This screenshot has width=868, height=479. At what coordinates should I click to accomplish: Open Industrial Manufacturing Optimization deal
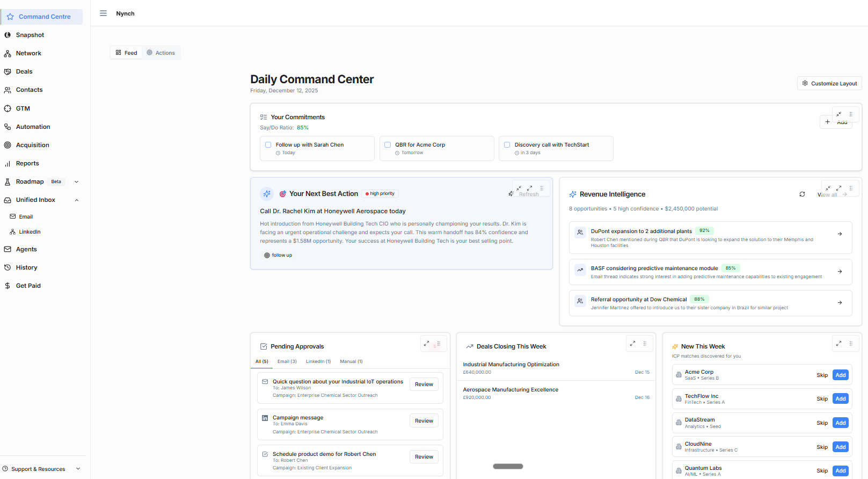pyautogui.click(x=556, y=368)
